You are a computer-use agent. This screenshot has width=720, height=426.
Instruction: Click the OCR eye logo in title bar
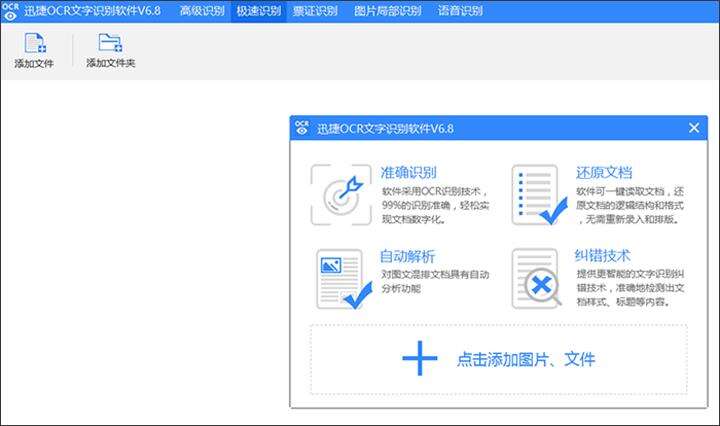(x=10, y=11)
